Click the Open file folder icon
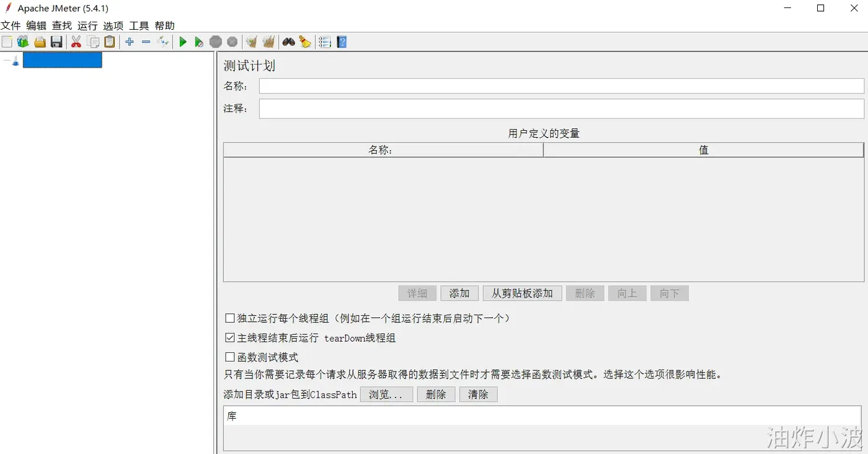868x454 pixels. click(x=40, y=42)
